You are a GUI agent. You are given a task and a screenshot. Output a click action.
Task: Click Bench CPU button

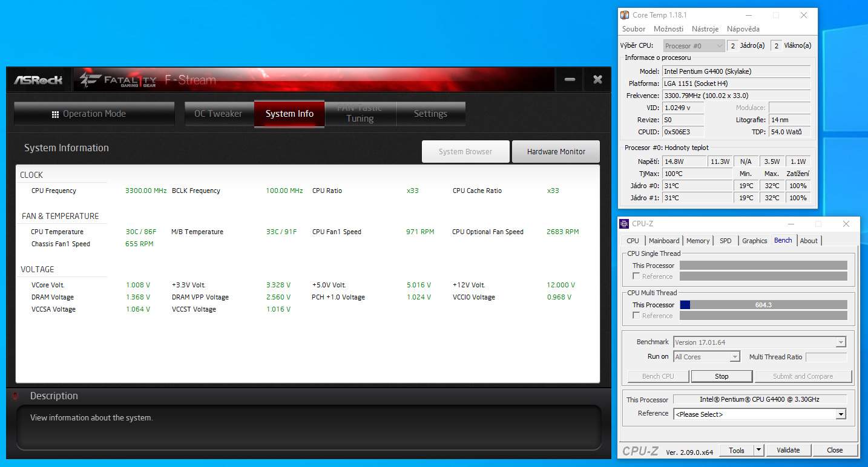click(658, 376)
